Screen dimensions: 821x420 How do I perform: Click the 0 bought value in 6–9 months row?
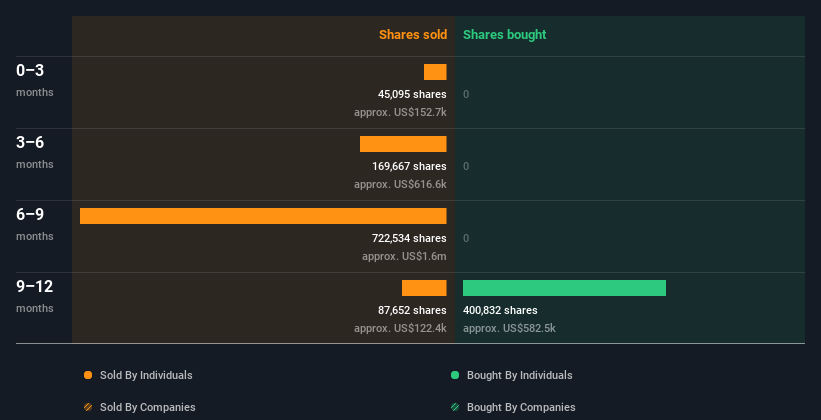click(x=466, y=238)
